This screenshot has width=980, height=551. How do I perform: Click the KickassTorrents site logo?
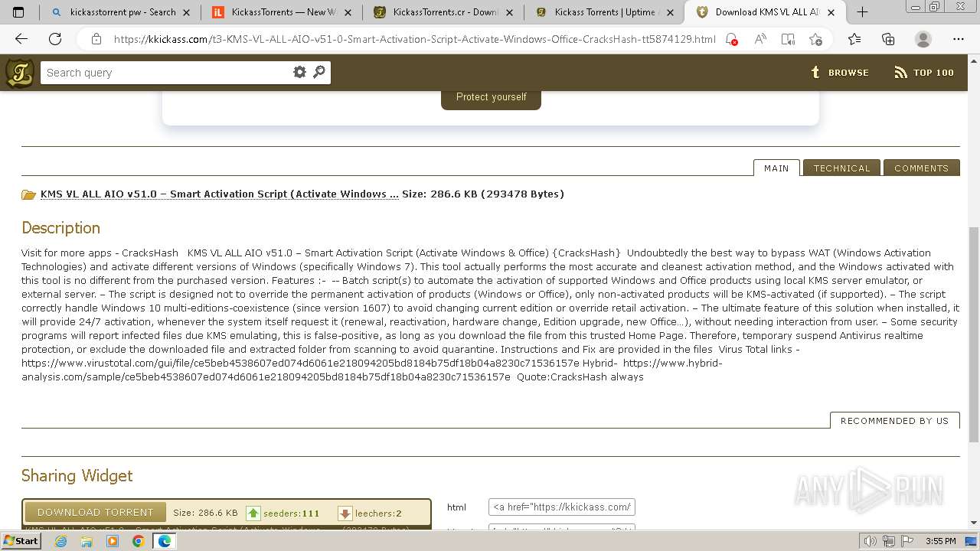[x=19, y=73]
